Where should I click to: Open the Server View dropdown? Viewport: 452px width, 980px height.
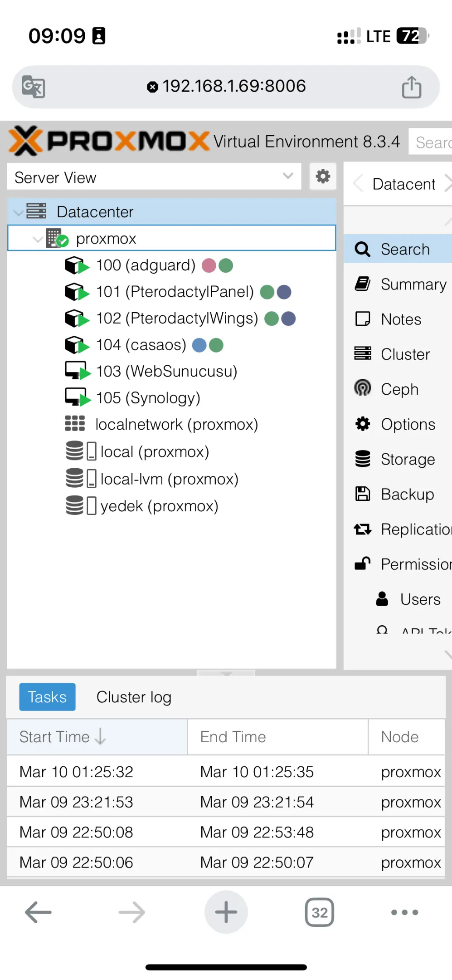[154, 176]
